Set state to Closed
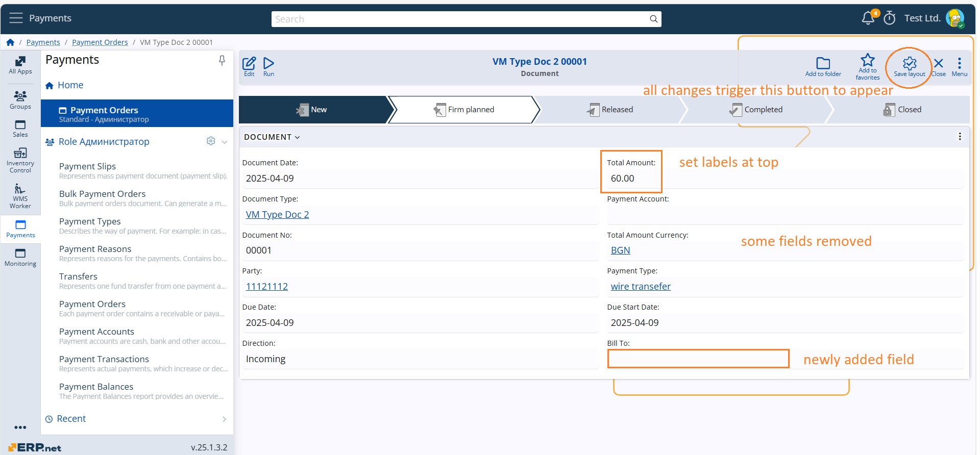This screenshot has height=455, width=980. click(x=902, y=110)
